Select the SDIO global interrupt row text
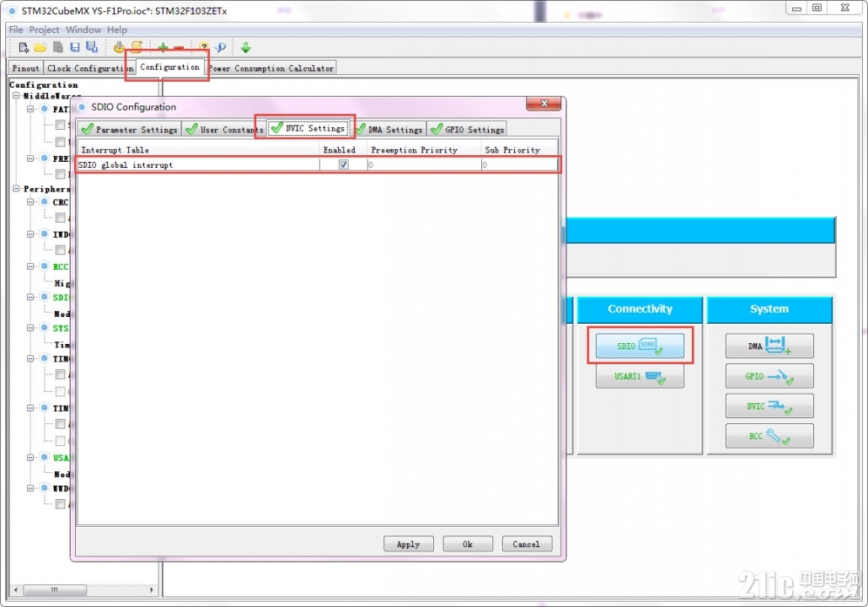 [126, 165]
